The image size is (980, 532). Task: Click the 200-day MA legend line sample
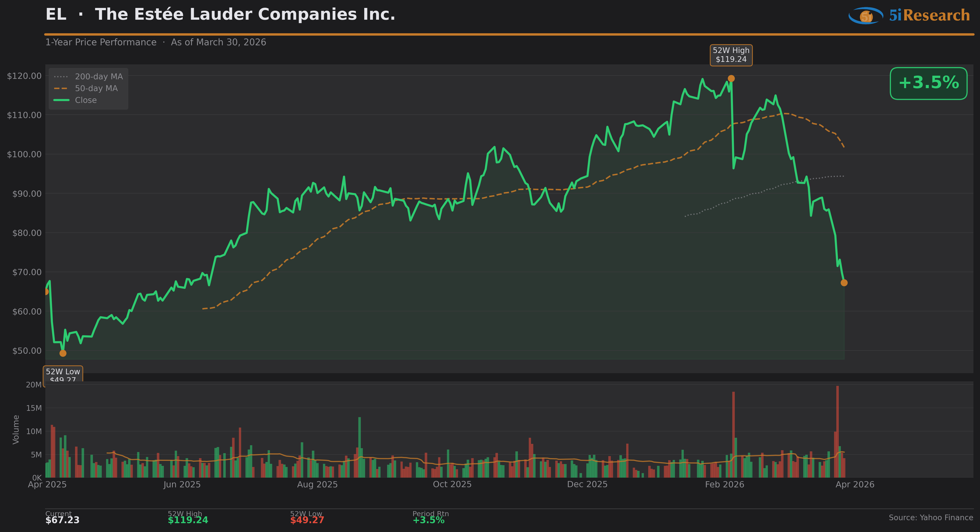61,77
